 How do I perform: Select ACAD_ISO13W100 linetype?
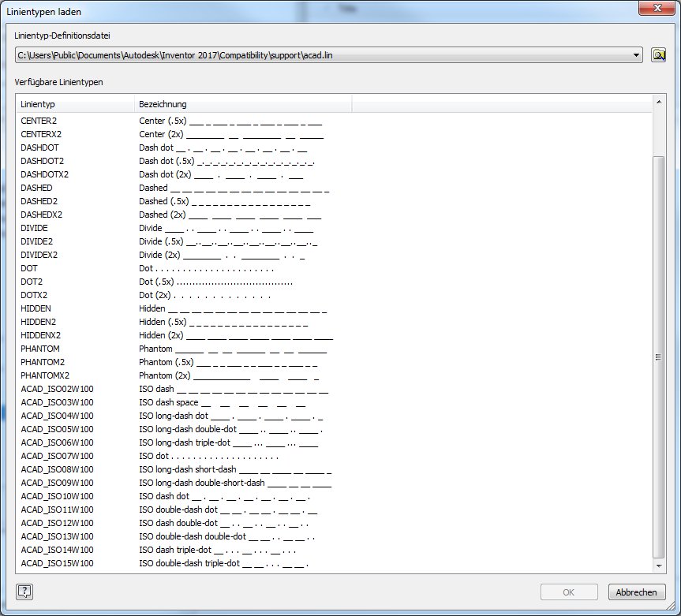click(x=57, y=536)
